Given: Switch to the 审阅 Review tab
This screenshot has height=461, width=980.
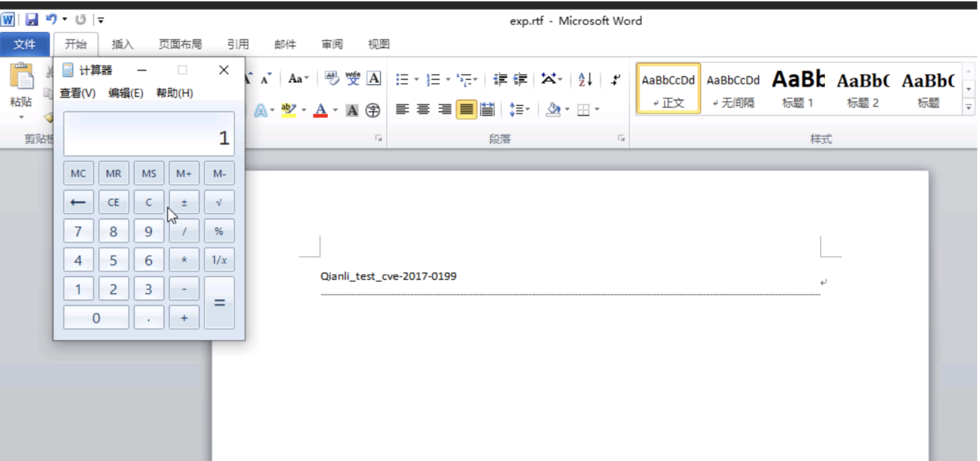Looking at the screenshot, I should click(x=332, y=44).
